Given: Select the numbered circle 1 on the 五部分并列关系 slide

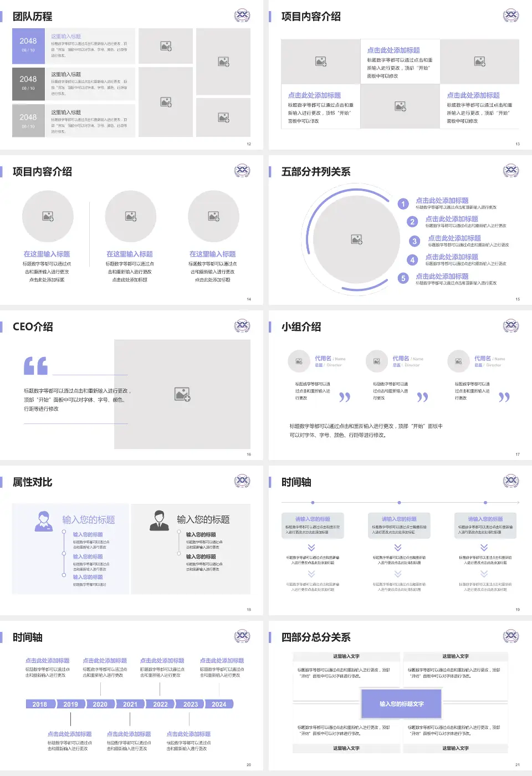Looking at the screenshot, I should click(x=402, y=204).
